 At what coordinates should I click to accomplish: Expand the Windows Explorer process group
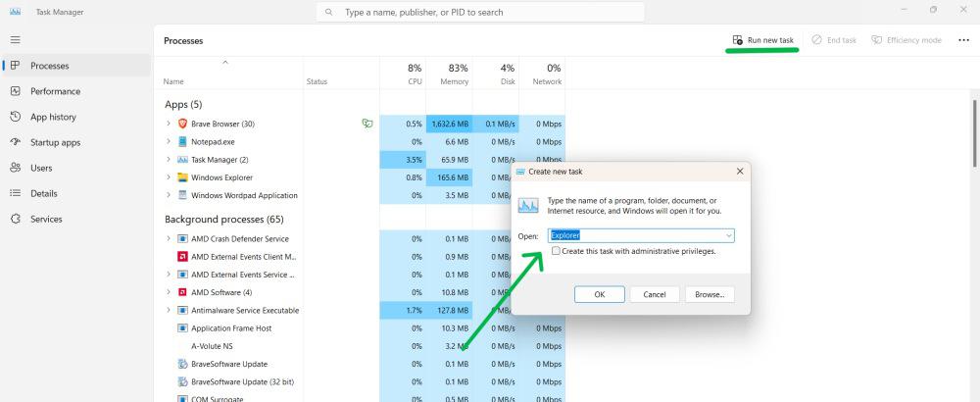click(x=169, y=177)
